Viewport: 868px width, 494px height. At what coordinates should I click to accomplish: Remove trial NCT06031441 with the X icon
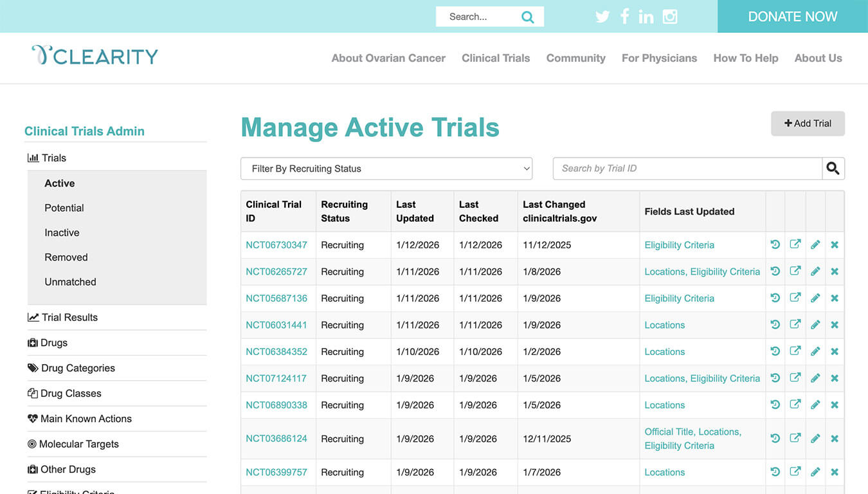pyautogui.click(x=835, y=325)
